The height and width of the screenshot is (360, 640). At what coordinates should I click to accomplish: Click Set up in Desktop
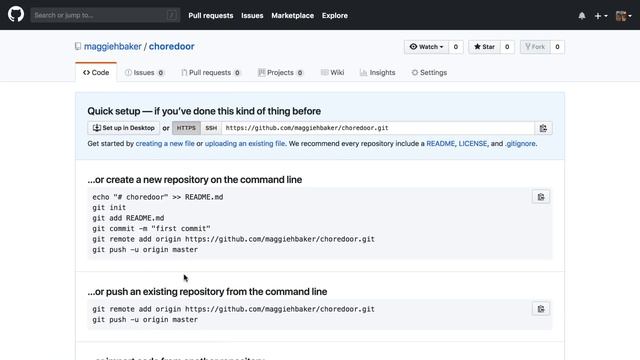123,128
